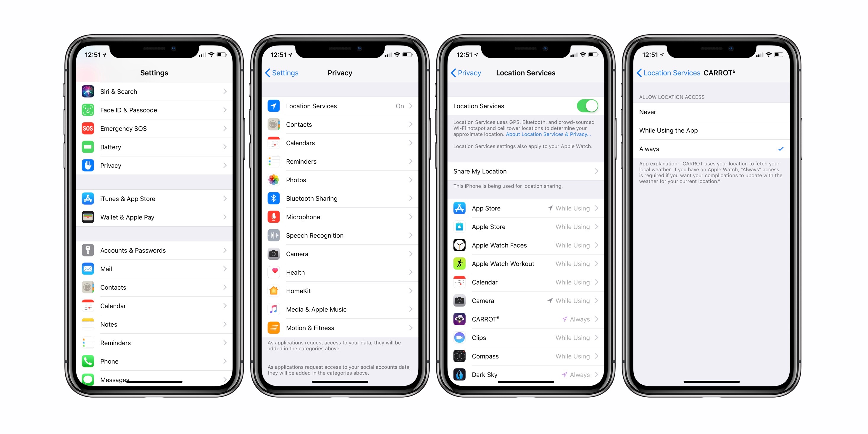Tap the Face ID & Passcode icon

[x=88, y=109]
